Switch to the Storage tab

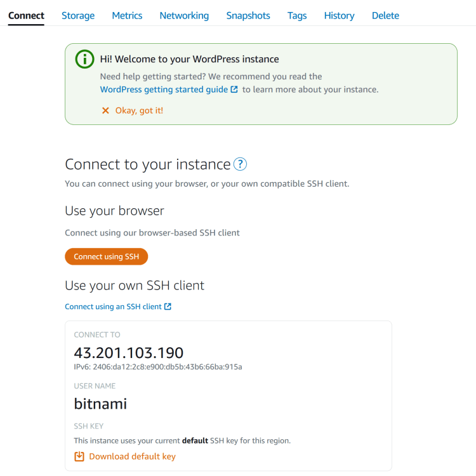(78, 15)
